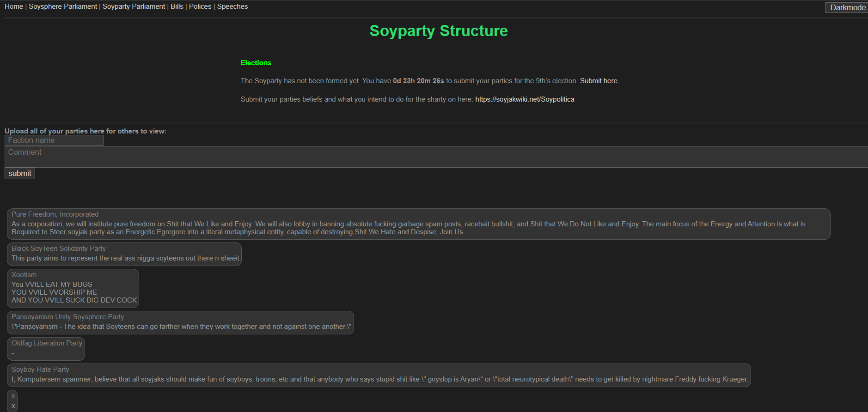Click the 'Submit here' election link

[599, 81]
